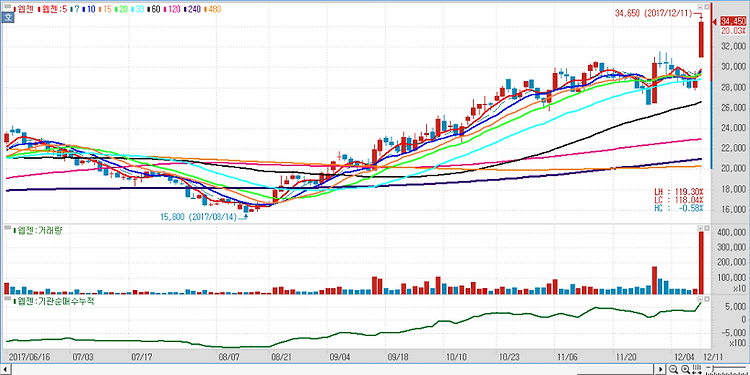This screenshot has height=375, width=750.
Task: Click horizontal scrollbar left arrow
Action: click(5, 369)
